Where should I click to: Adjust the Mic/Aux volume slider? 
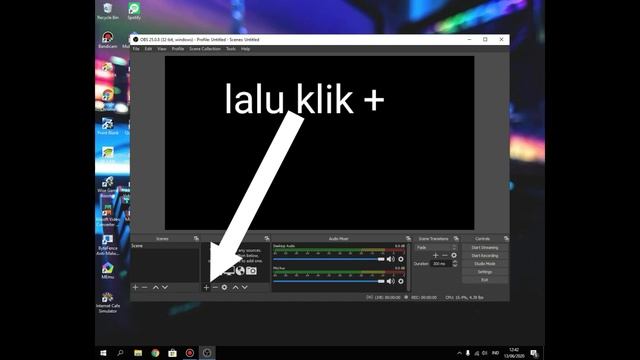(329, 281)
